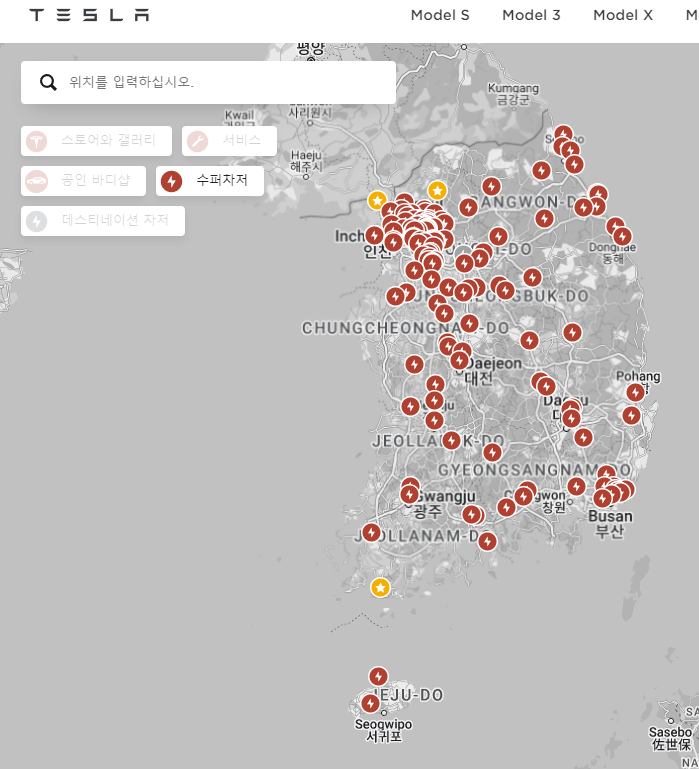
Task: Click the Tesla logo
Action: (89, 15)
